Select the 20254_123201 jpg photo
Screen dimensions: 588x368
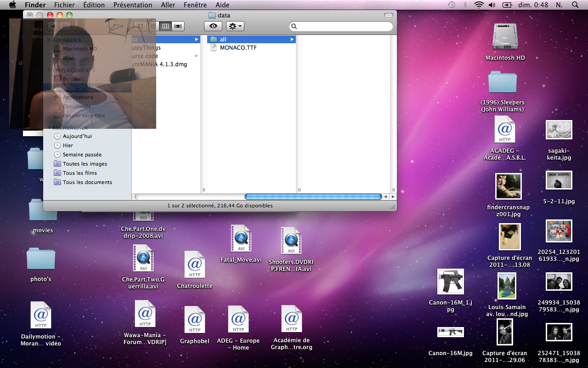pyautogui.click(x=559, y=231)
